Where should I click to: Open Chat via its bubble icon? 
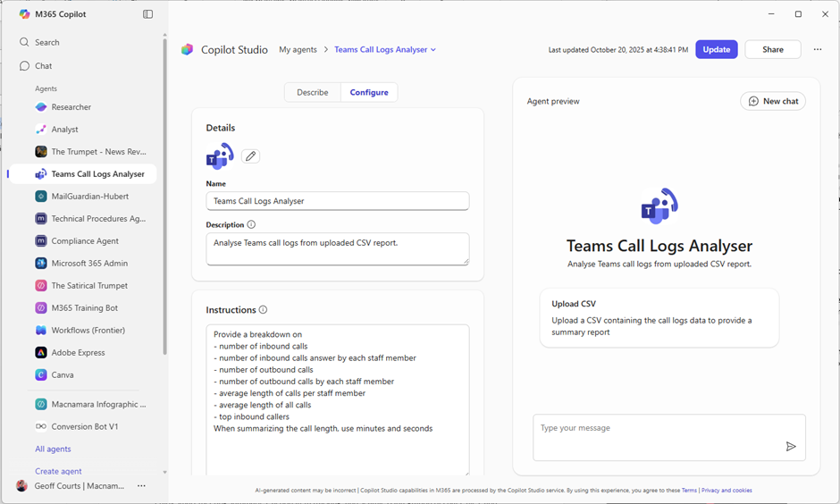[24, 66]
